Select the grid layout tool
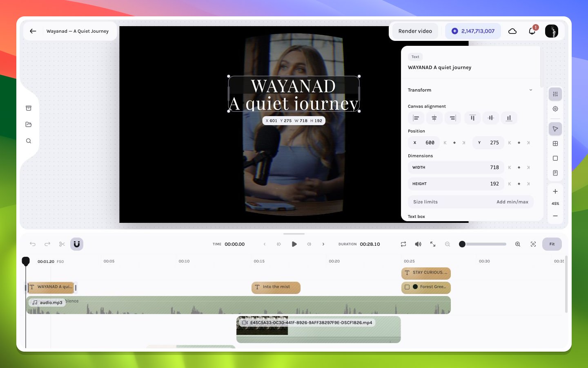 pyautogui.click(x=555, y=144)
